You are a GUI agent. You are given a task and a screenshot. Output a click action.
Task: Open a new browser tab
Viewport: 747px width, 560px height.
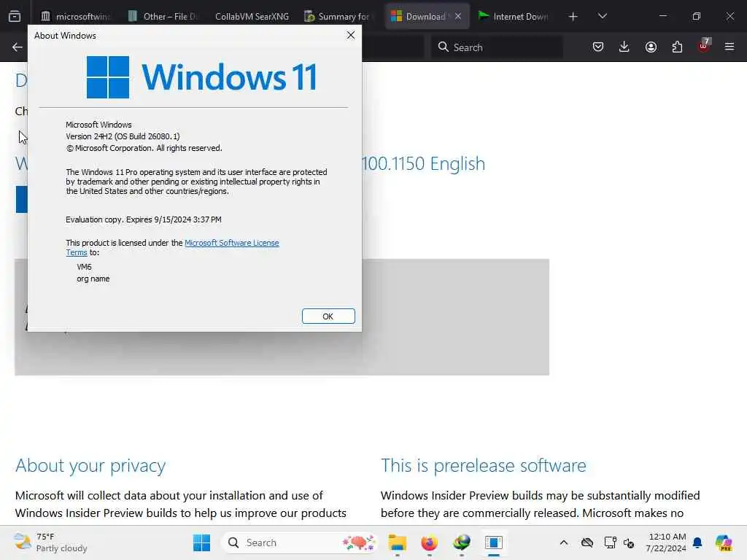(x=573, y=17)
